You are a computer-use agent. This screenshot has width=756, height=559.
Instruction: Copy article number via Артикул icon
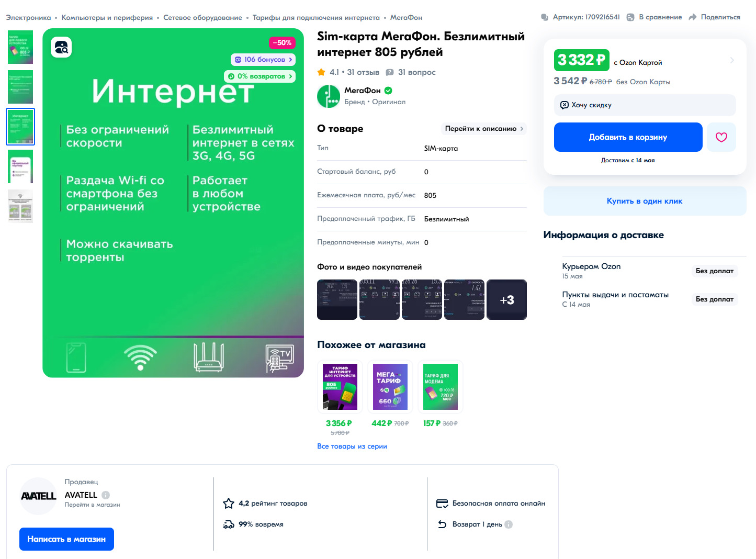click(x=545, y=17)
